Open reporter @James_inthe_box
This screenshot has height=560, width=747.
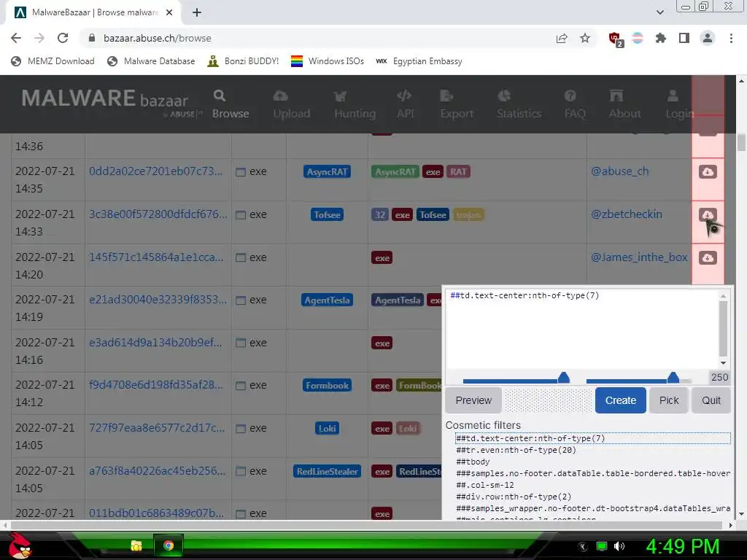click(639, 257)
